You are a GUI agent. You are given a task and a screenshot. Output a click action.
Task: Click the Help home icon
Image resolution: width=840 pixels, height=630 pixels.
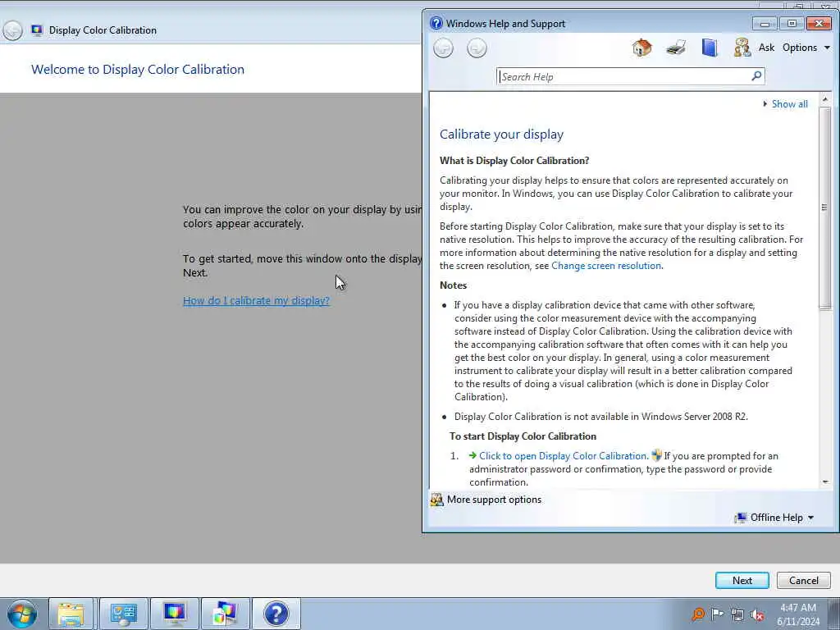click(641, 48)
